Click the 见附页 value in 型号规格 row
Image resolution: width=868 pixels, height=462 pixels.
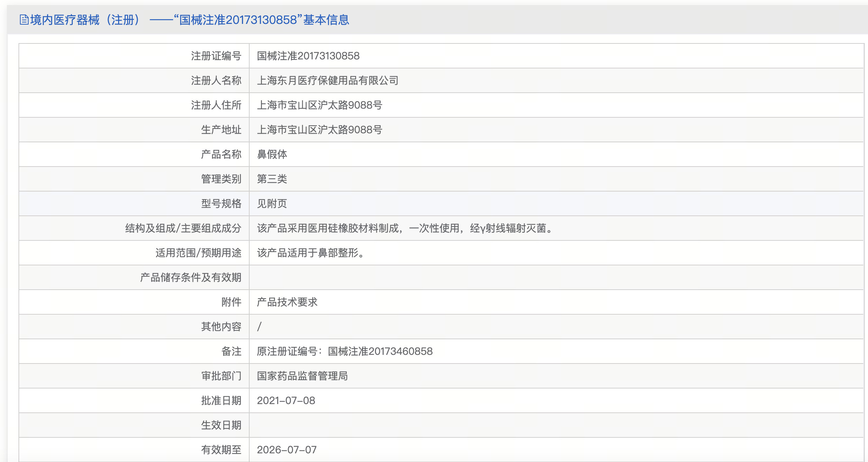tap(272, 203)
